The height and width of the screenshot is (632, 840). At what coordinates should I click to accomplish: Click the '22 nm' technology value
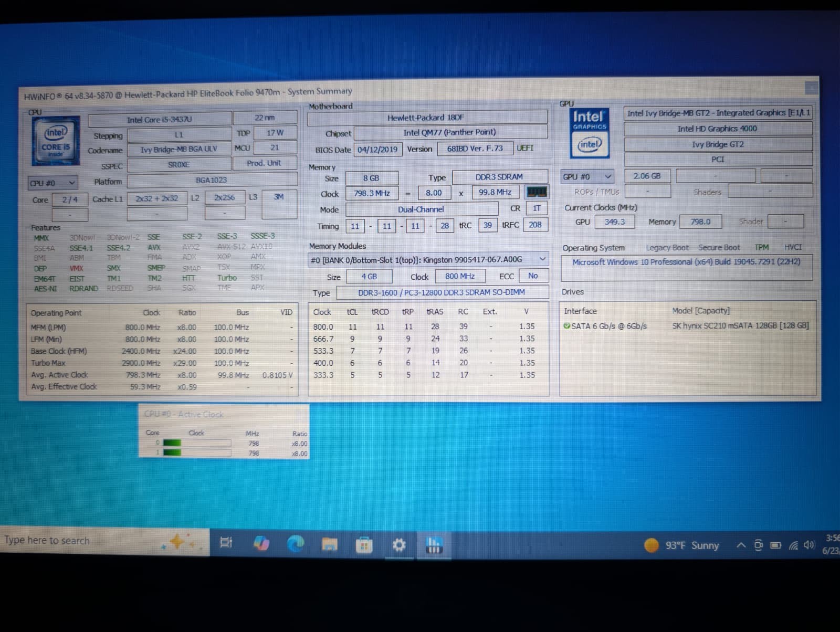265,118
